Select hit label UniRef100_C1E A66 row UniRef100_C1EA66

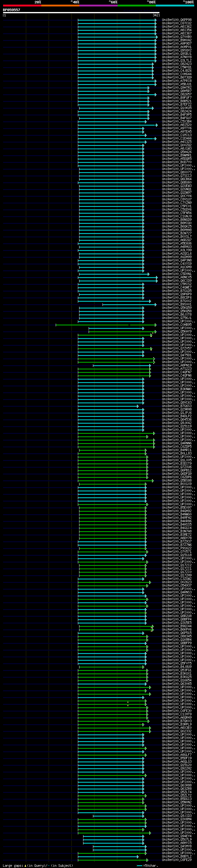point(176,138)
